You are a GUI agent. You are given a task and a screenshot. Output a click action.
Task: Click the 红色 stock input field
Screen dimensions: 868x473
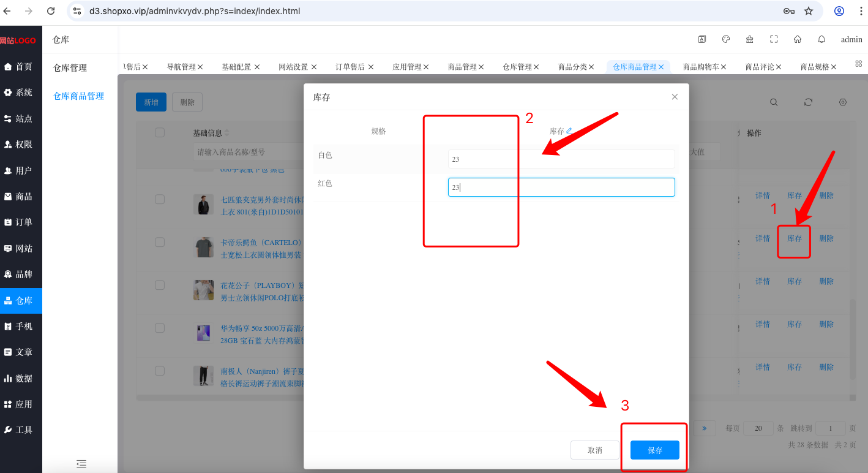pyautogui.click(x=561, y=187)
